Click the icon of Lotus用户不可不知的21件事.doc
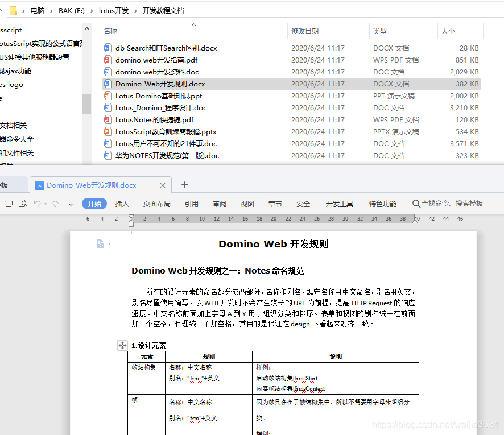This screenshot has width=504, height=435. pos(108,143)
